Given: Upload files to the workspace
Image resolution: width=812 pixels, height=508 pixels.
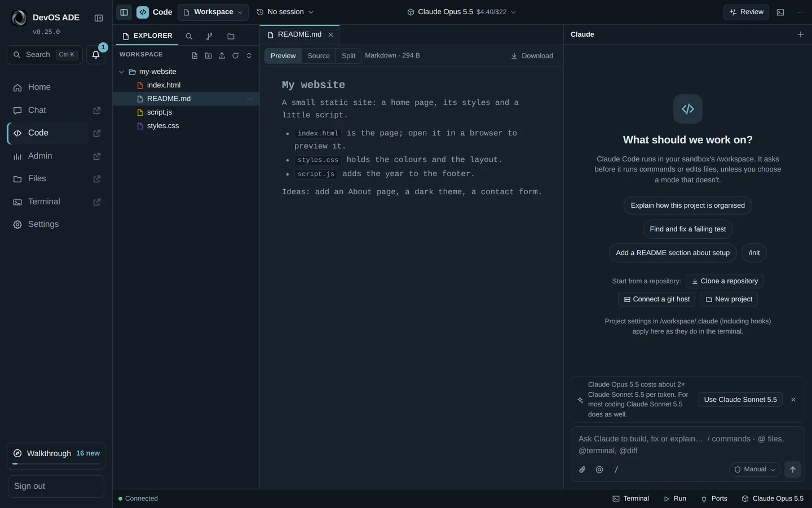Looking at the screenshot, I should click(x=222, y=55).
